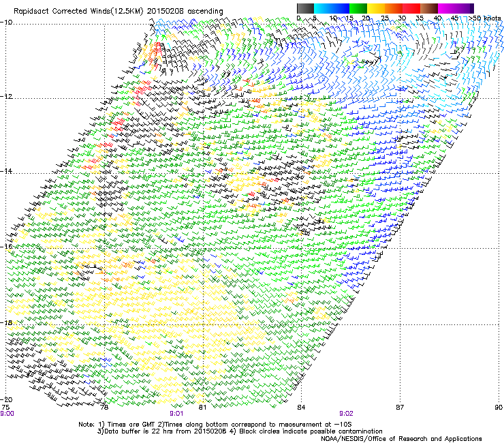Viewport: 504px width, 443px height.
Task: Click the '87' longitude axis label
Action: pos(400,408)
